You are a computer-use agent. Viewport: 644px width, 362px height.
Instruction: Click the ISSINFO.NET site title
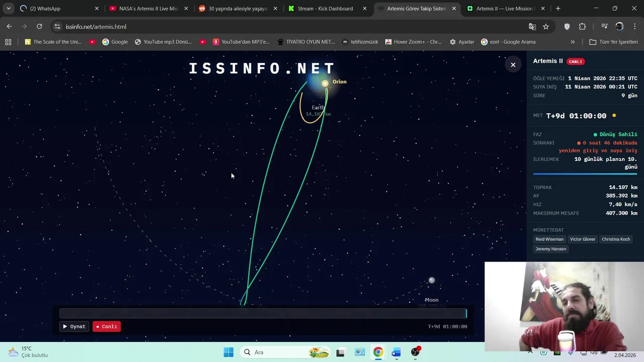tap(262, 68)
